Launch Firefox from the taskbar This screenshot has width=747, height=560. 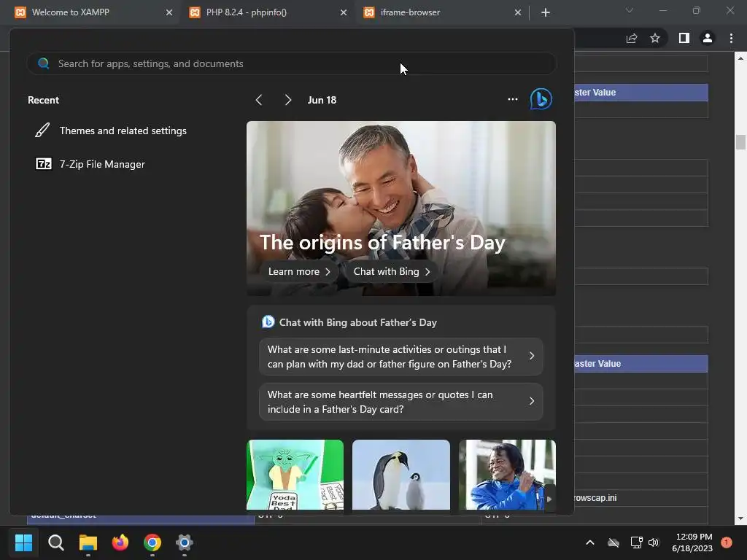click(120, 542)
